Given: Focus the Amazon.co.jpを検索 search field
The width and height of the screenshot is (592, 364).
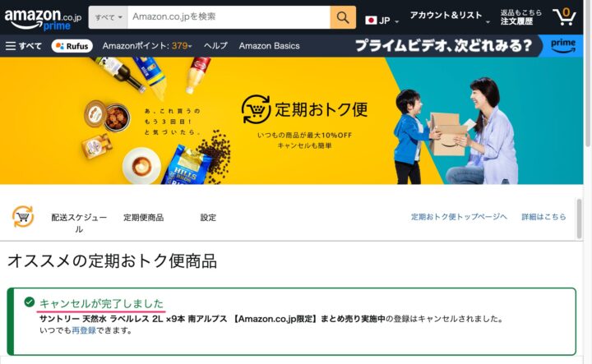Looking at the screenshot, I should 229,17.
